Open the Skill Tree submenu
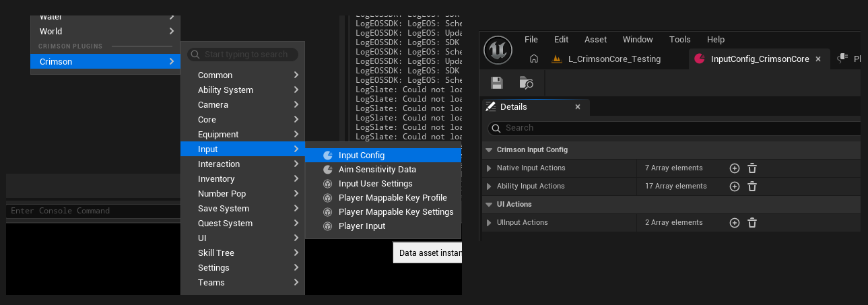Image resolution: width=868 pixels, height=305 pixels. (242, 253)
